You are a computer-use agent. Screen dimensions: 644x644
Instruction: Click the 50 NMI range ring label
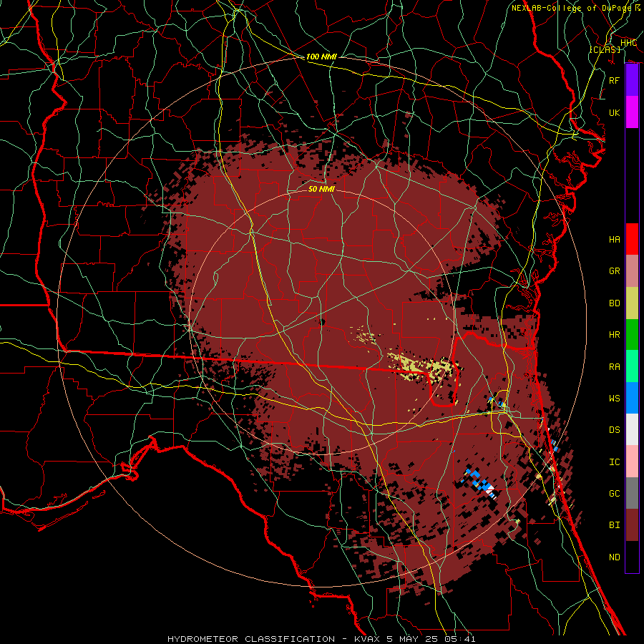(321, 189)
